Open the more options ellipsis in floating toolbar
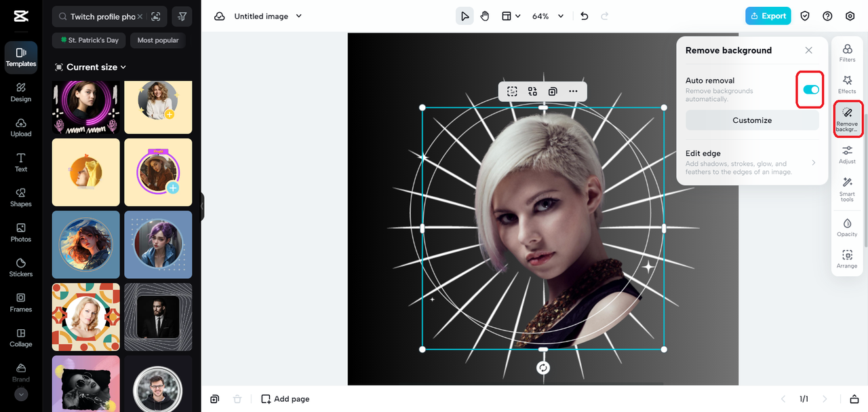 pos(573,91)
